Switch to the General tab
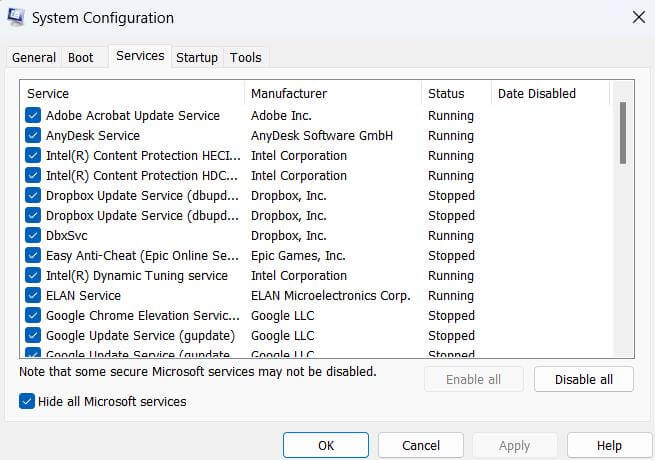The image size is (655, 460). [x=34, y=57]
